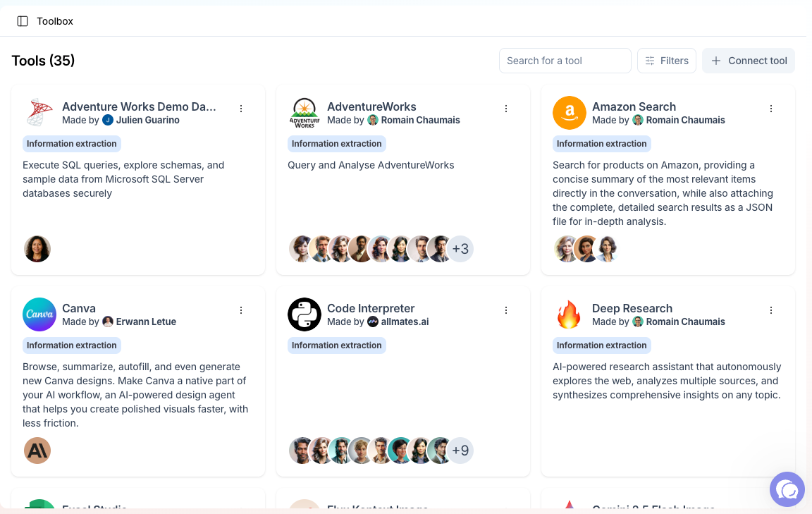
Task: Open three-dot menu on Adventure Works Demo card
Action: (x=241, y=109)
